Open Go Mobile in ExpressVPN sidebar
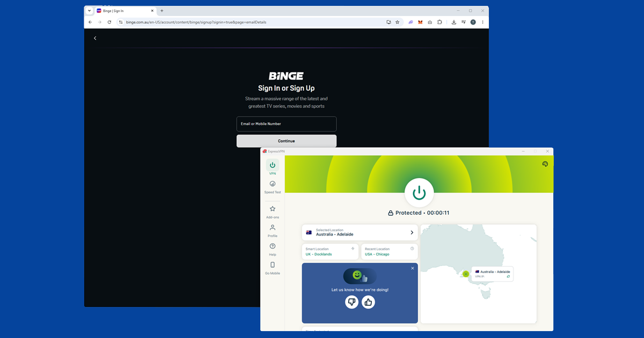 tap(273, 268)
